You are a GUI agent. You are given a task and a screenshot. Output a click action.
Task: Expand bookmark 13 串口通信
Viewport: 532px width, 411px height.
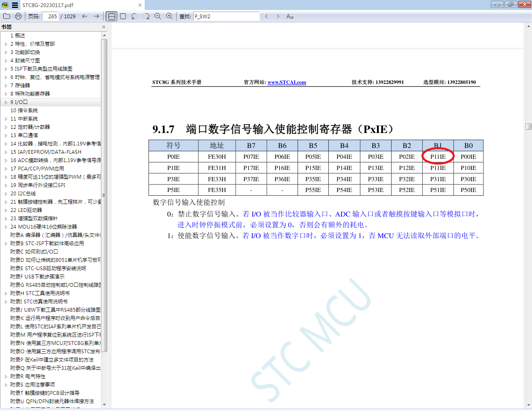6,135
